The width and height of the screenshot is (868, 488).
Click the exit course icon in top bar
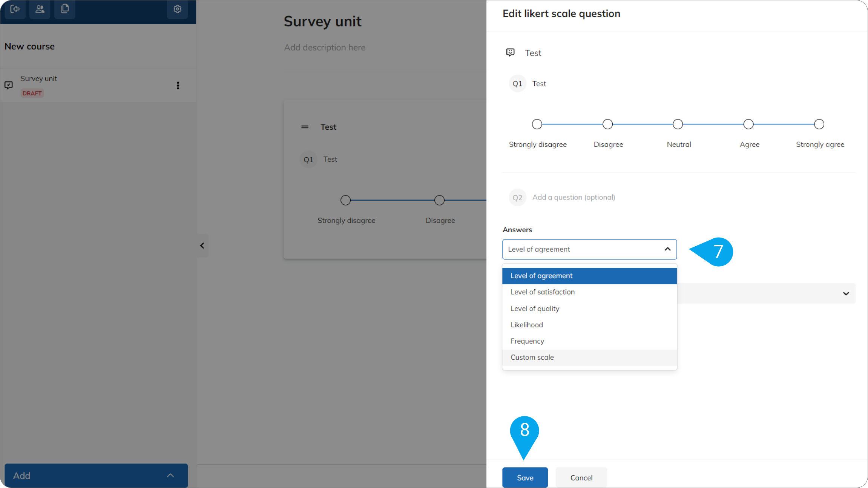click(x=15, y=9)
